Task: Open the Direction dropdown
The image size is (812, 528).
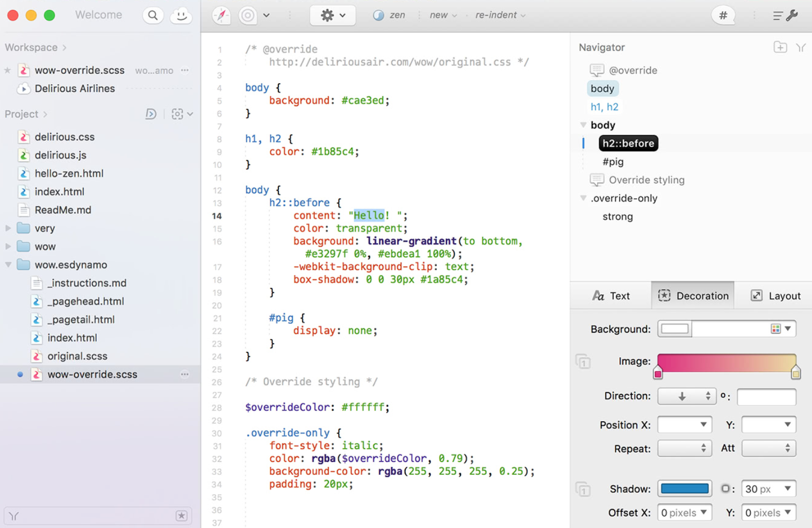Action: (x=686, y=396)
